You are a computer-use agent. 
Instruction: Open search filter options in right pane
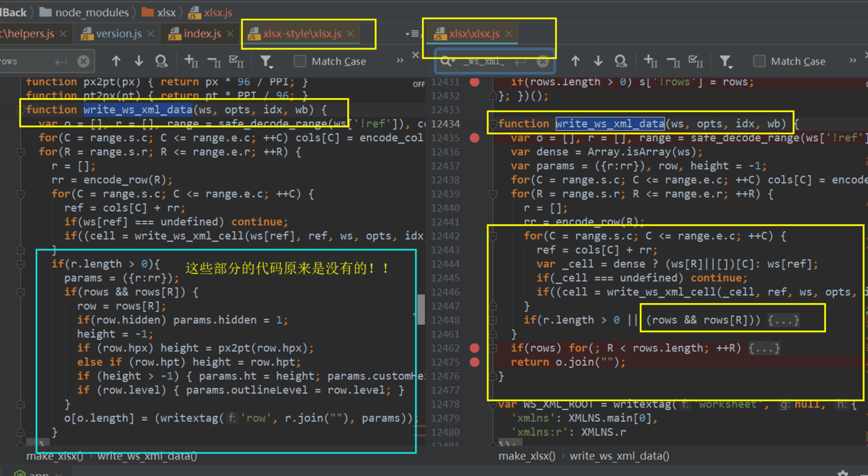(x=726, y=62)
